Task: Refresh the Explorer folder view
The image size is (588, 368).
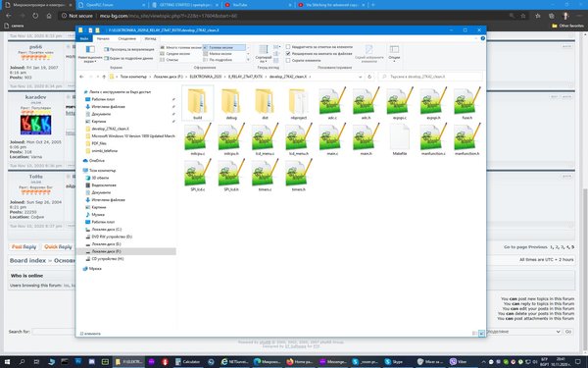Action: 369,77
